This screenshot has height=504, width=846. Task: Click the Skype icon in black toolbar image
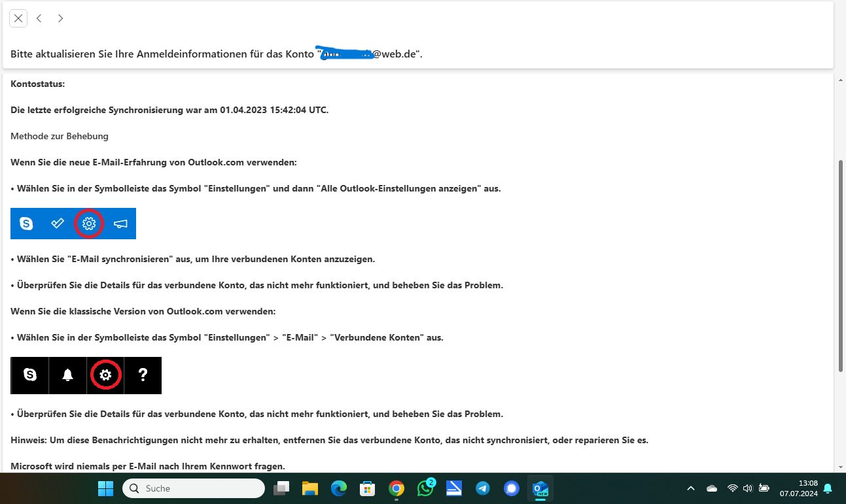(30, 375)
